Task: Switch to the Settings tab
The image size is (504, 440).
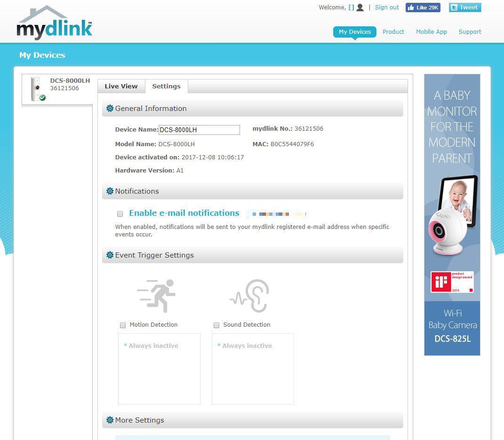Action: (x=166, y=86)
